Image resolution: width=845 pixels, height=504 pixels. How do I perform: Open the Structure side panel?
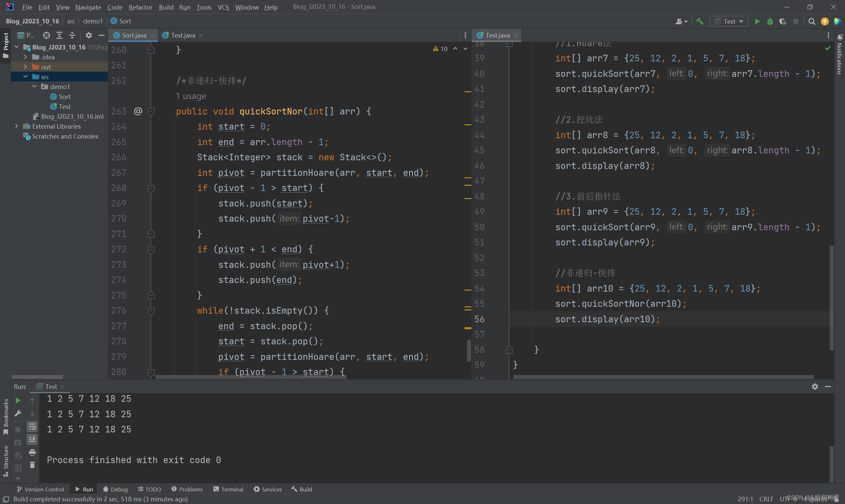5,461
